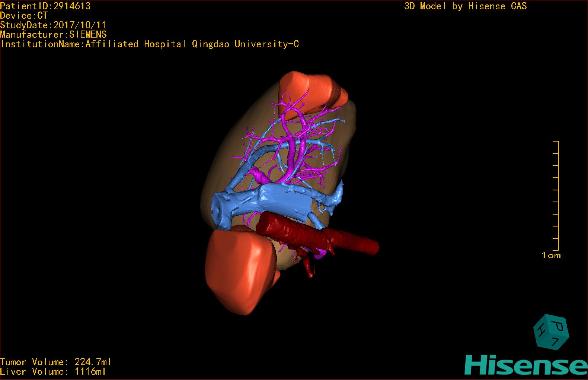Select the Tumor Volume: 224.7ml readout
The image size is (588, 380).
pos(56,362)
